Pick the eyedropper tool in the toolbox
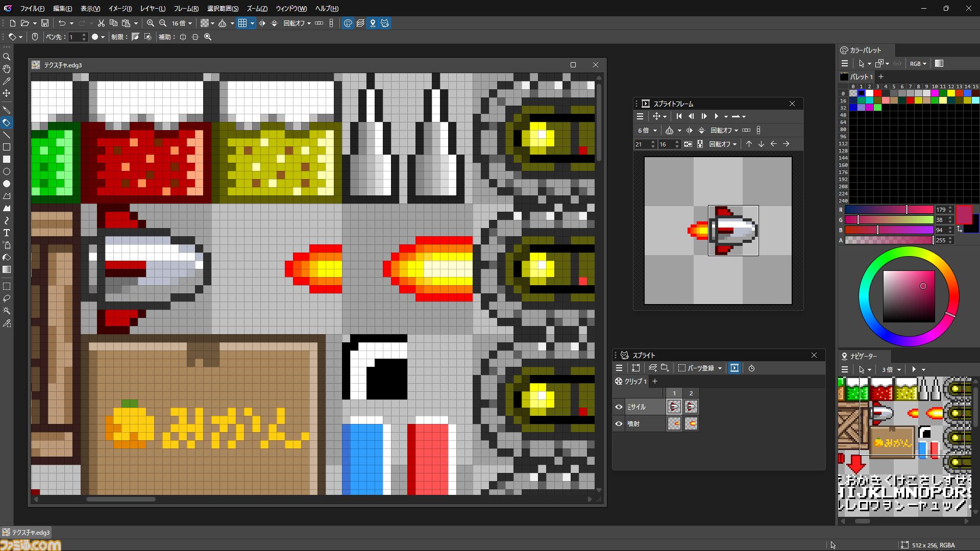The height and width of the screenshot is (551, 980). (7, 81)
